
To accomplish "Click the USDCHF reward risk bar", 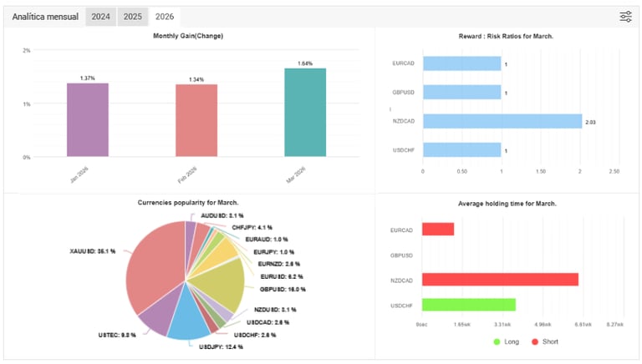I will (461, 150).
